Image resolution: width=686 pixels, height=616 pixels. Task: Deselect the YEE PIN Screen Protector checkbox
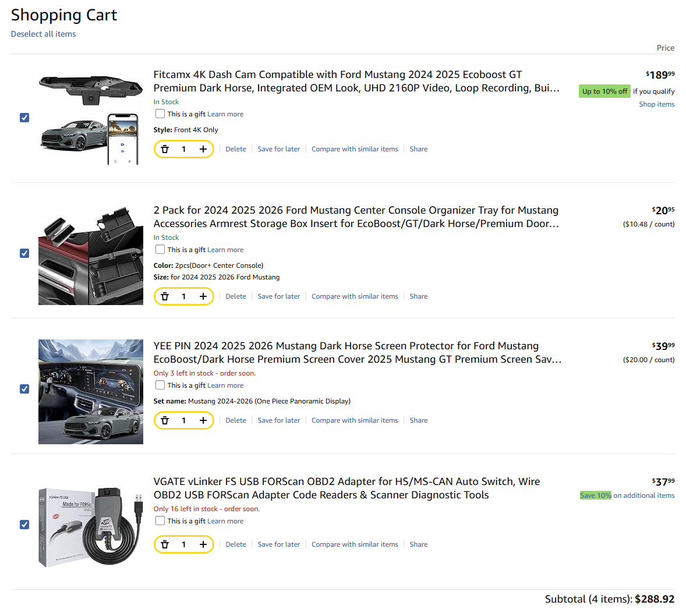point(24,389)
